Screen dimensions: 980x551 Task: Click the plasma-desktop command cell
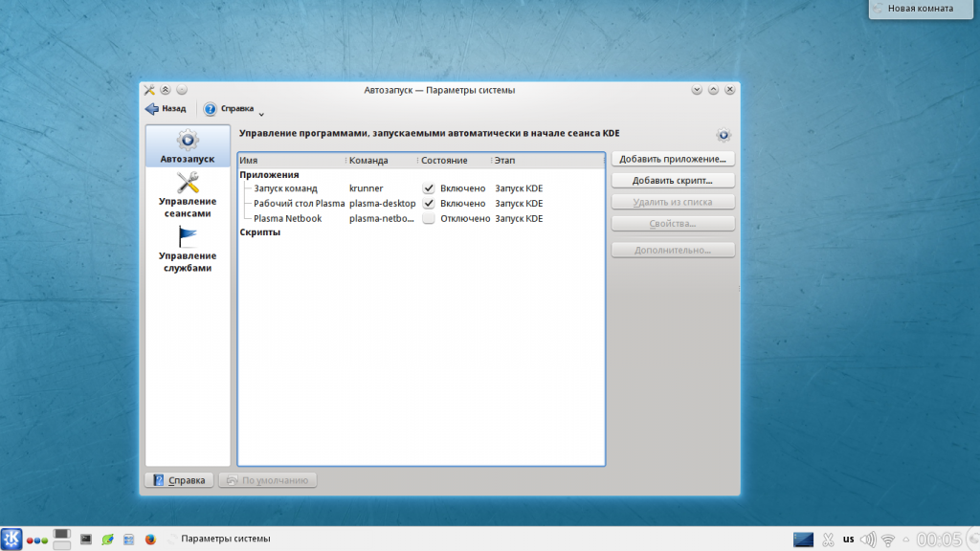pos(382,203)
